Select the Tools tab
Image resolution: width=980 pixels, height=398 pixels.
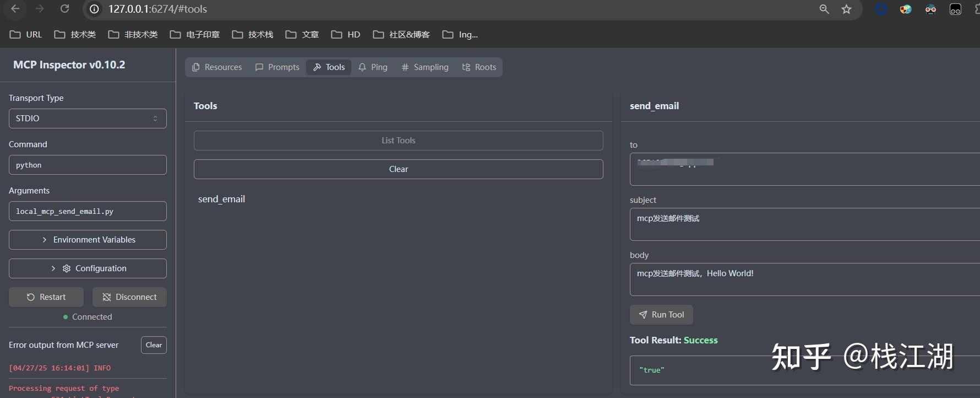(x=329, y=67)
